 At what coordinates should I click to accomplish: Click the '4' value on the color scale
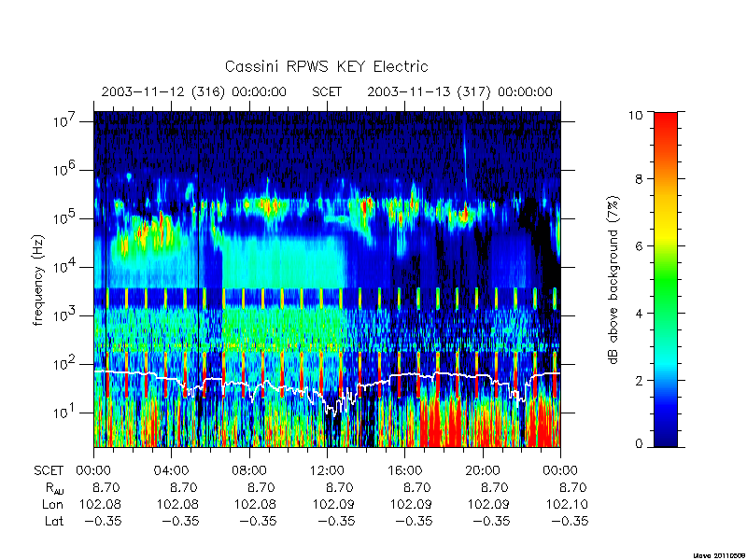(639, 314)
